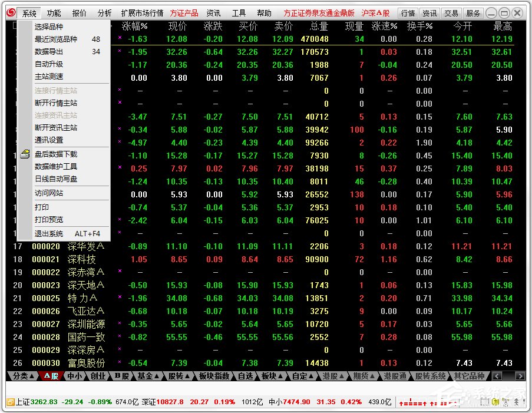
Task: Open 数据维护工具 from the menu
Action: pyautogui.click(x=64, y=167)
